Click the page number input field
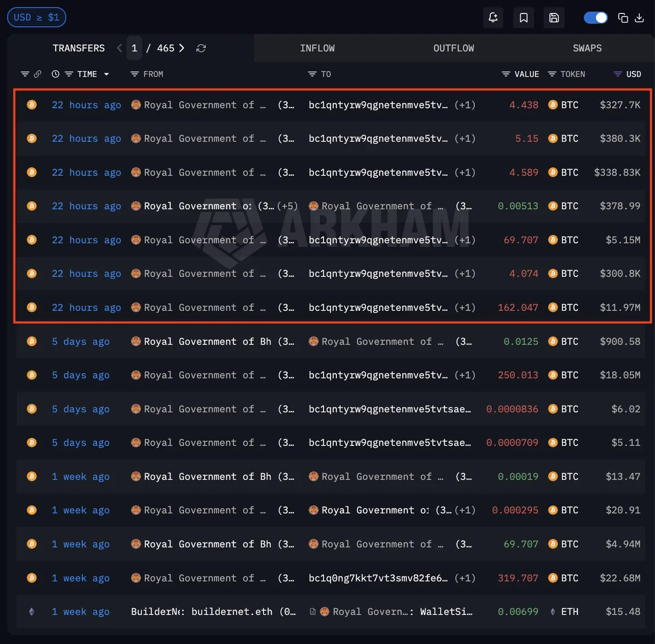This screenshot has height=644, width=655. point(134,48)
